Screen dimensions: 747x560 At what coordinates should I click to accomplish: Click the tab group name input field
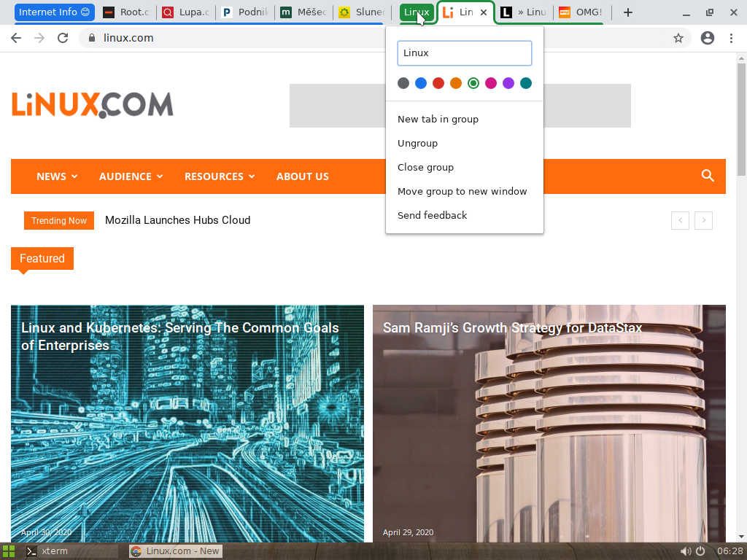point(464,52)
